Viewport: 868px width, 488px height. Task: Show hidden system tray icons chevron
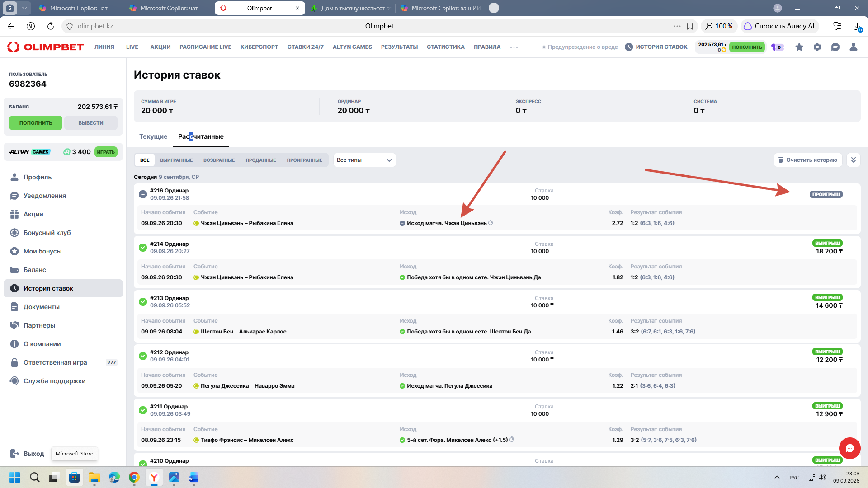pyautogui.click(x=777, y=477)
